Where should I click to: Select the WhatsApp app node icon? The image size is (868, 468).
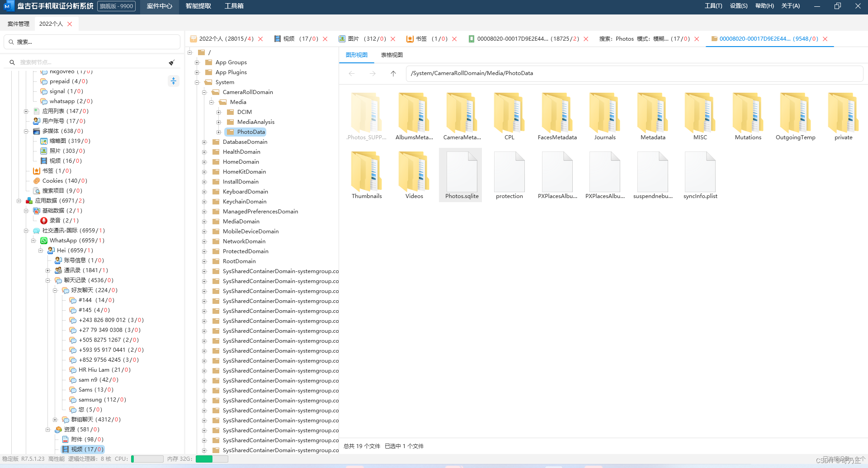44,241
